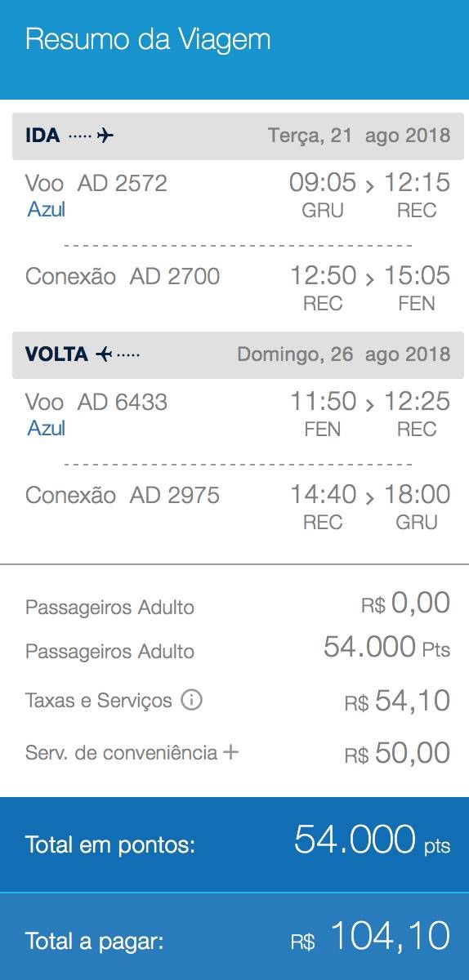Click flight number AD 2572
Viewport: 469px width, 980px height.
[x=123, y=183]
